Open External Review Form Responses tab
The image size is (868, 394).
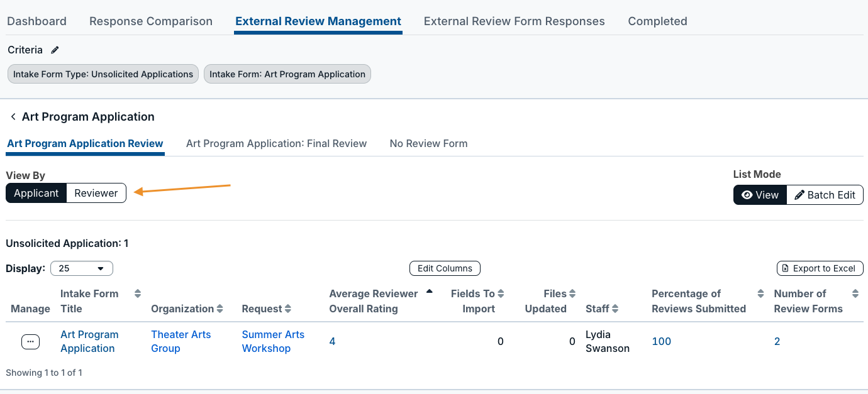click(x=515, y=21)
